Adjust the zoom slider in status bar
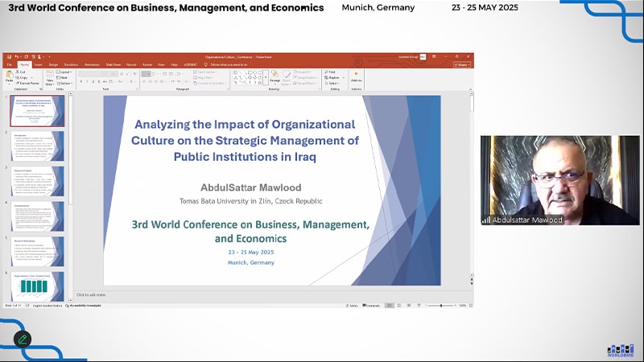 [441, 306]
